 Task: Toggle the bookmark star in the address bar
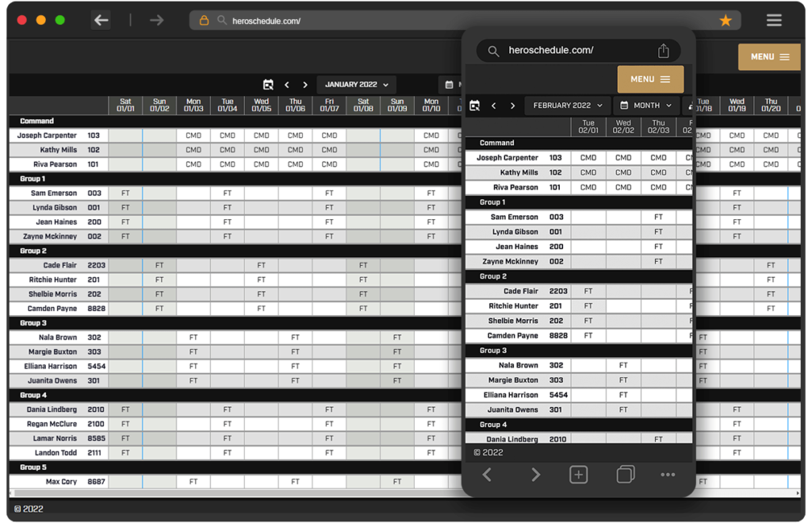click(726, 20)
